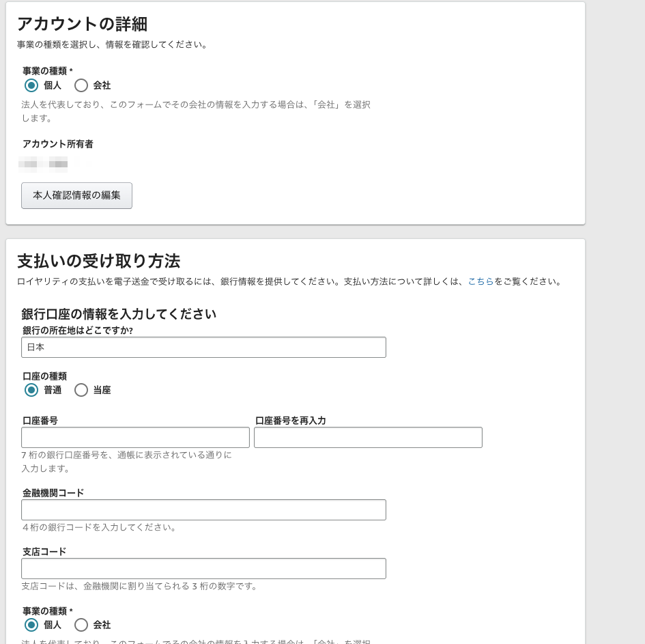This screenshot has width=645, height=644.
Task: Select 会社 radio below the 支店コード field
Action: (81, 625)
